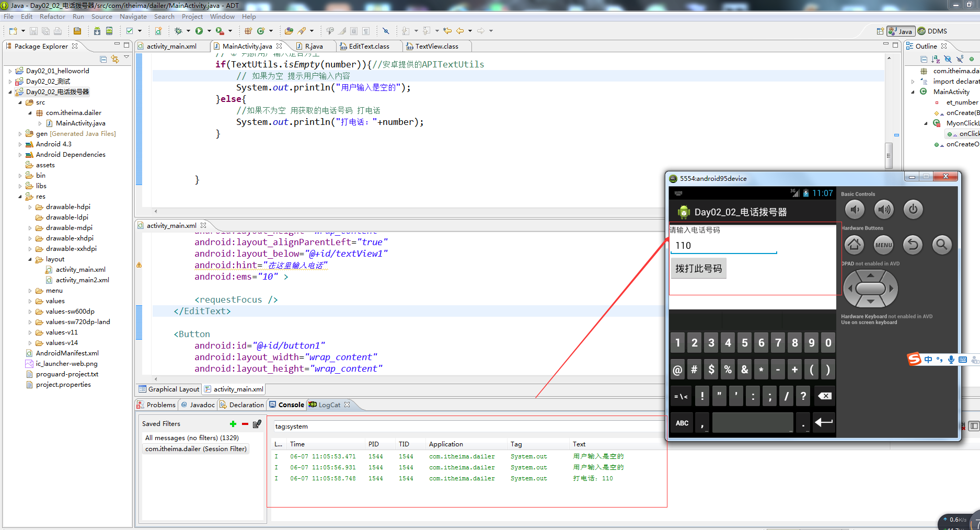Switch to the EditText.class tab
This screenshot has height=530, width=980.
tap(368, 47)
